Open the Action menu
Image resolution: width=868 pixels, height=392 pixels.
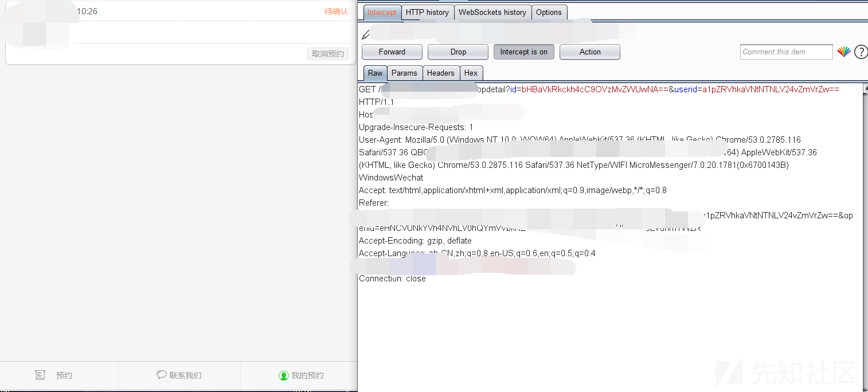(x=590, y=52)
